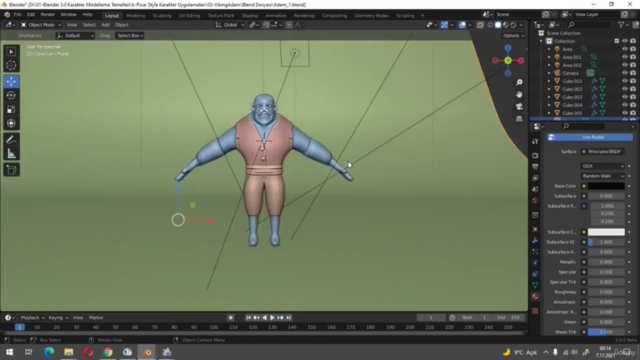This screenshot has height=360, width=640.
Task: Toggle Cube.001 viewport visibility eye
Action: [624, 81]
